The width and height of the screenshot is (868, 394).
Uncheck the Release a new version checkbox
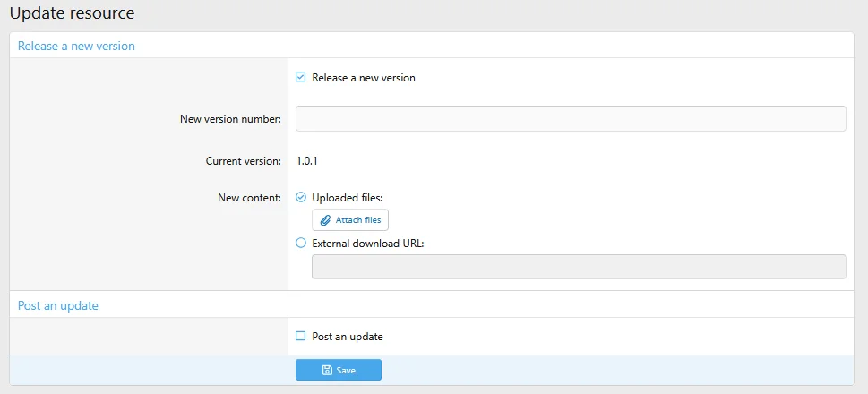(301, 78)
